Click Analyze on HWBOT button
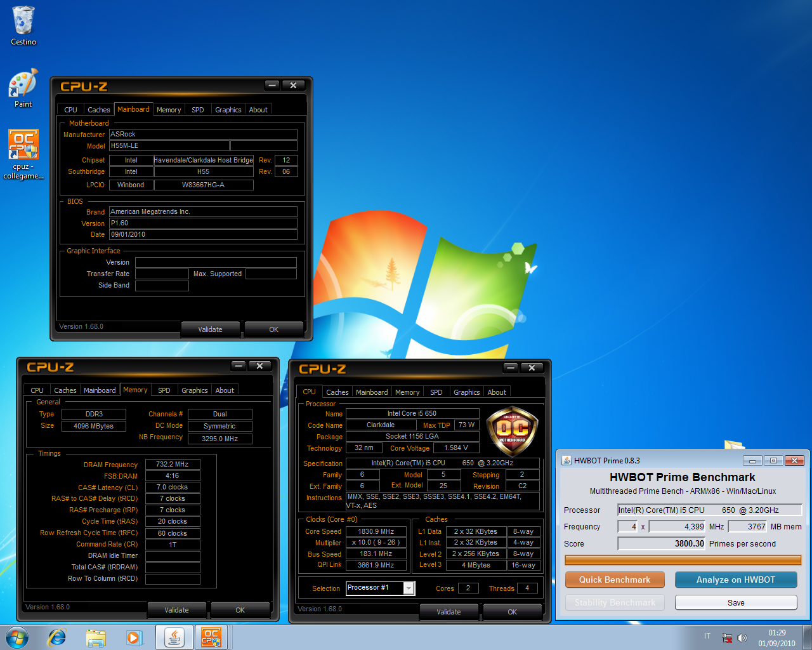 pyautogui.click(x=736, y=580)
